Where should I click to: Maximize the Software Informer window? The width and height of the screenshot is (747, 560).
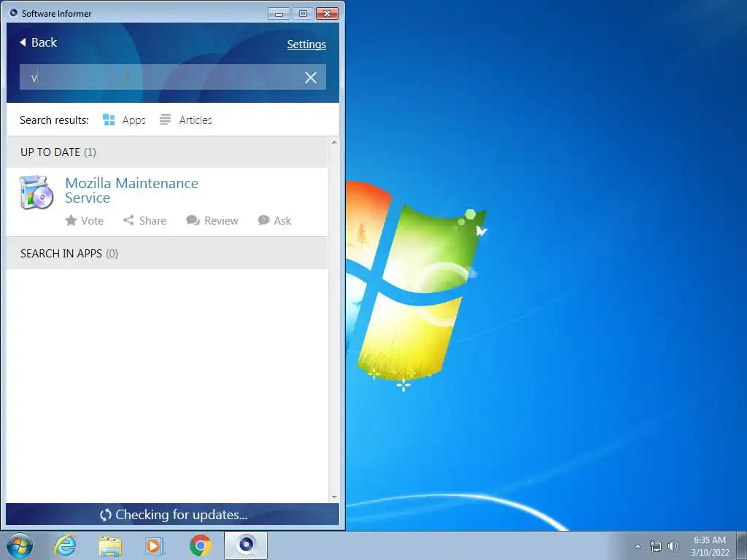[303, 14]
